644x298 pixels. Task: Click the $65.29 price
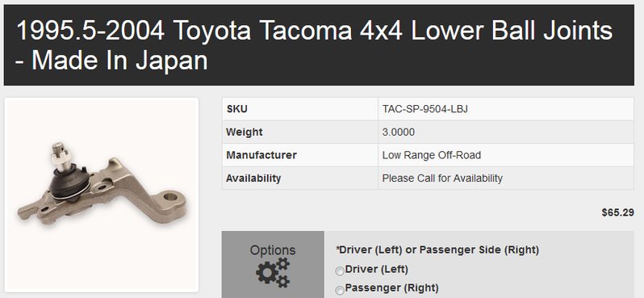pyautogui.click(x=617, y=212)
